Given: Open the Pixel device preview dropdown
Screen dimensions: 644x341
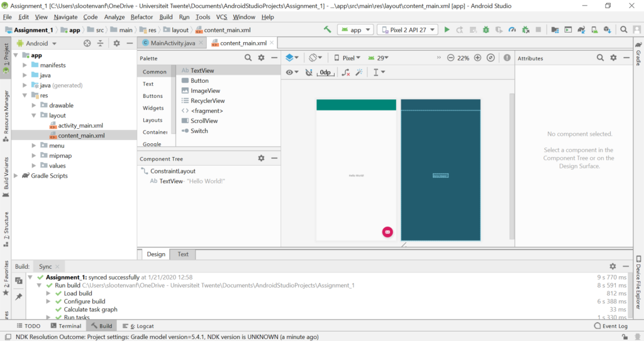Looking at the screenshot, I should coord(347,58).
